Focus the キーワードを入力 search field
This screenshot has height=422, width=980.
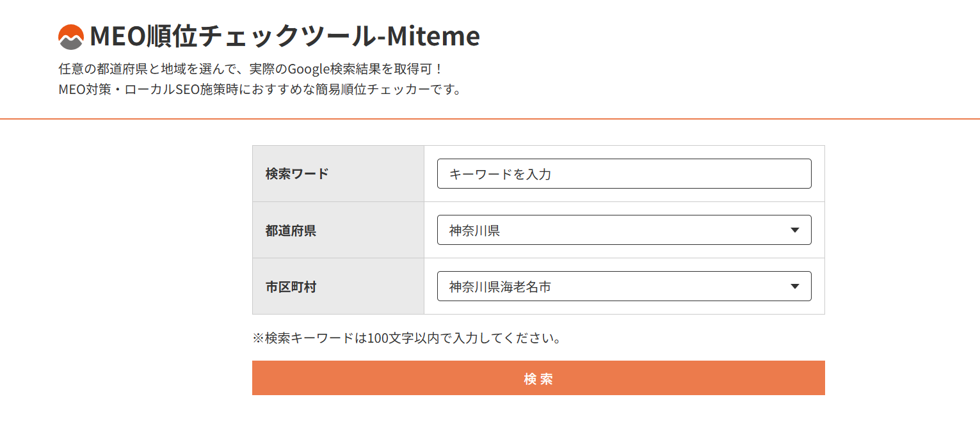(x=624, y=174)
